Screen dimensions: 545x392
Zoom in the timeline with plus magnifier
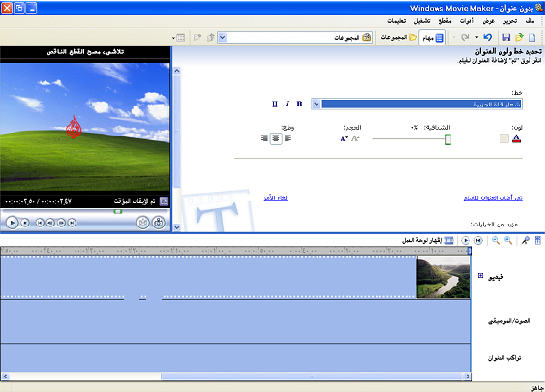coord(508,240)
